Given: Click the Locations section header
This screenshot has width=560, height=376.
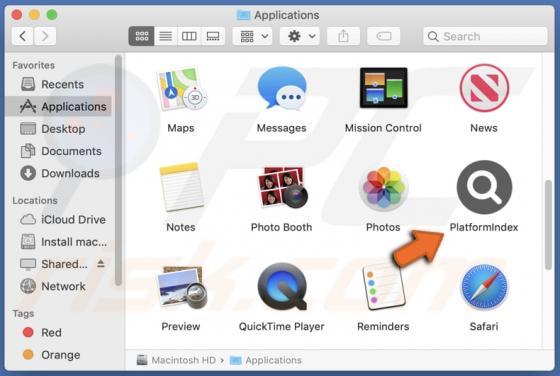Looking at the screenshot, I should click(x=35, y=201).
